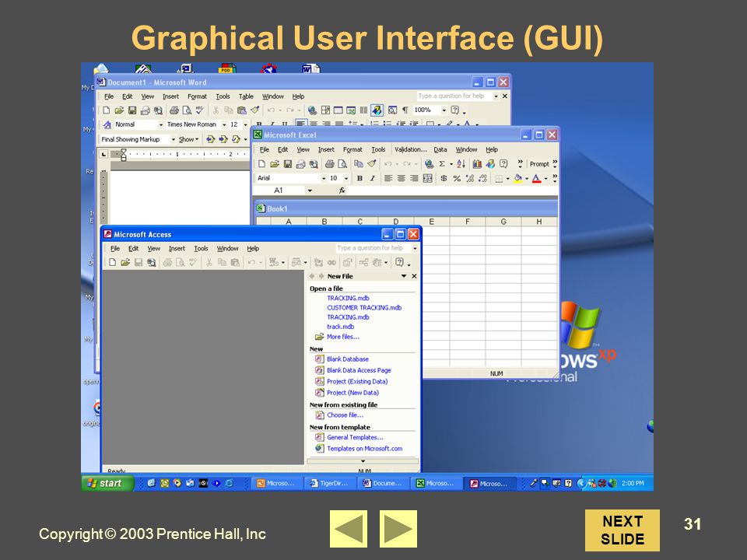747x560 pixels.
Task: Toggle Bold formatting in Excel toolbar
Action: [x=359, y=178]
